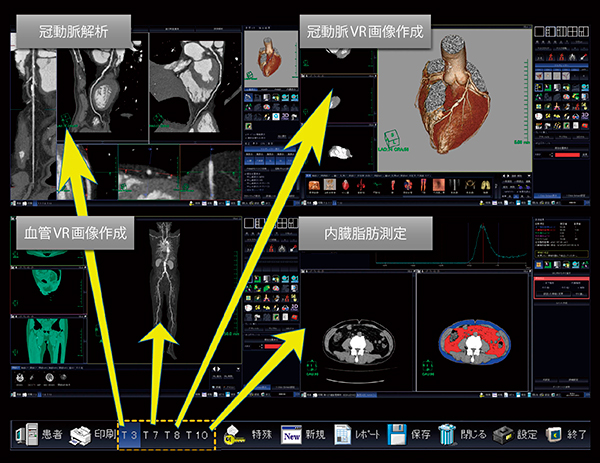600x463 pixels.
Task: Select the T10 task tab
Action: coord(198,436)
